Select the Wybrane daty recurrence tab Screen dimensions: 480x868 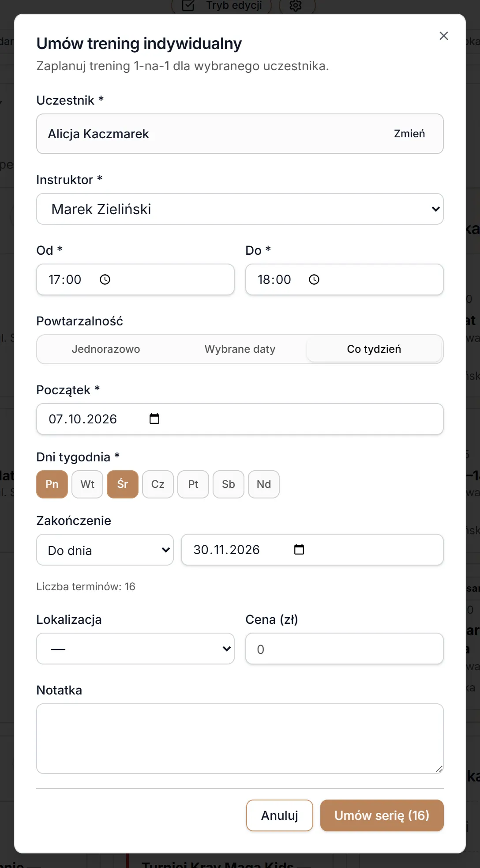(x=240, y=349)
